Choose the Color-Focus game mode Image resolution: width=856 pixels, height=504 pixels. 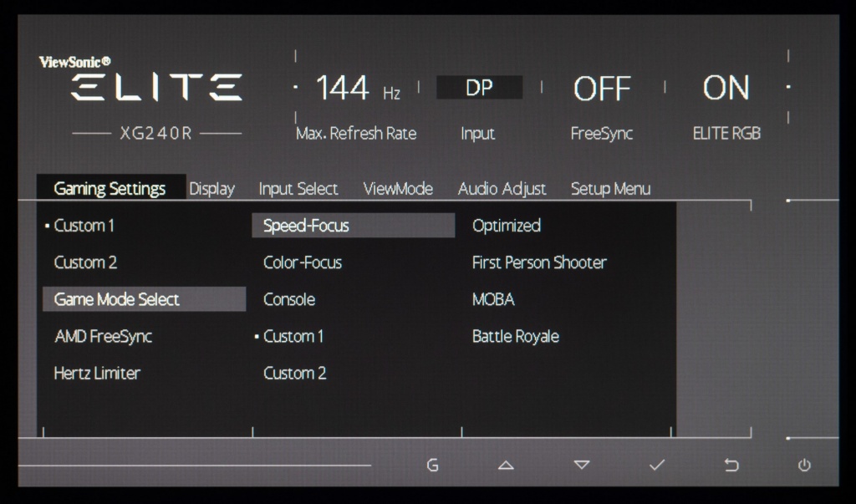pyautogui.click(x=303, y=262)
